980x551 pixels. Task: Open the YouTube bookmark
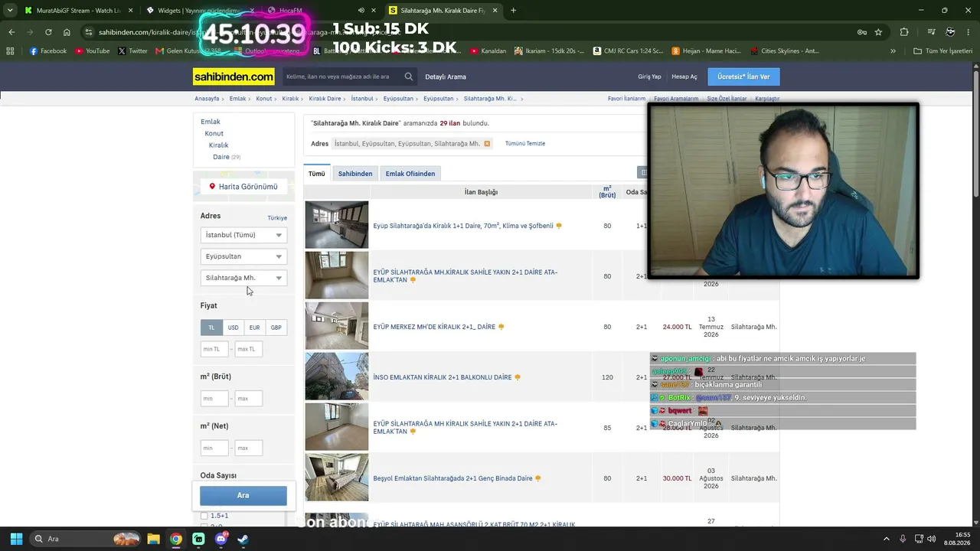(92, 51)
